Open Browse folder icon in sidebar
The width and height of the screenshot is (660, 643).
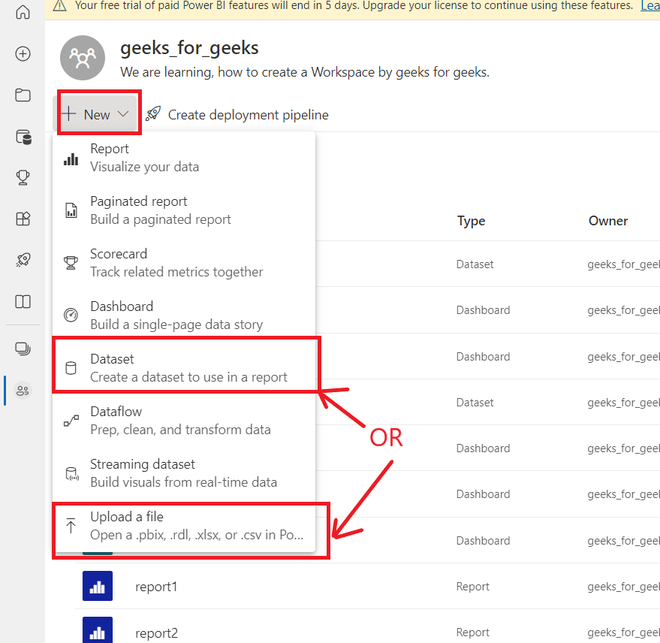23,95
